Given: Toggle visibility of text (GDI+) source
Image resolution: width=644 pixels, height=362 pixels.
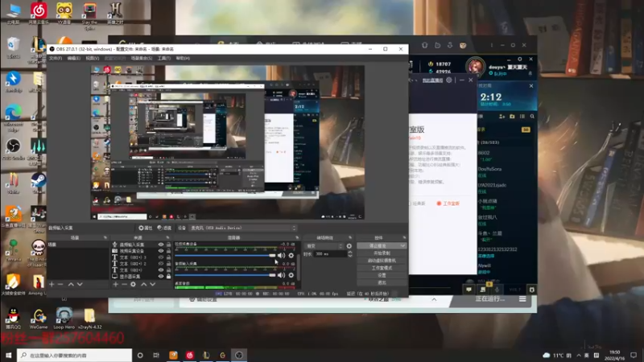Looking at the screenshot, I should pyautogui.click(x=161, y=270).
